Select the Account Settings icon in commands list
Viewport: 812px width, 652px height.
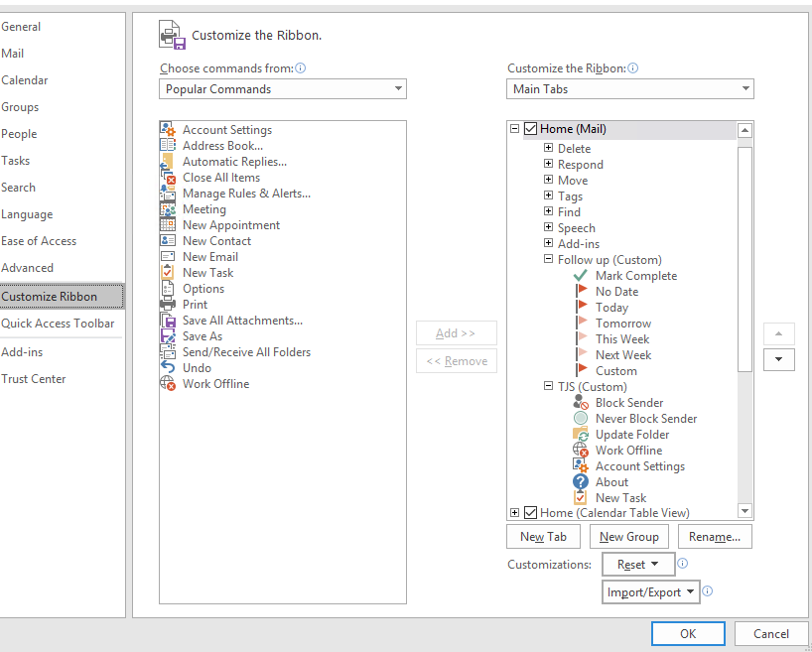[168, 129]
